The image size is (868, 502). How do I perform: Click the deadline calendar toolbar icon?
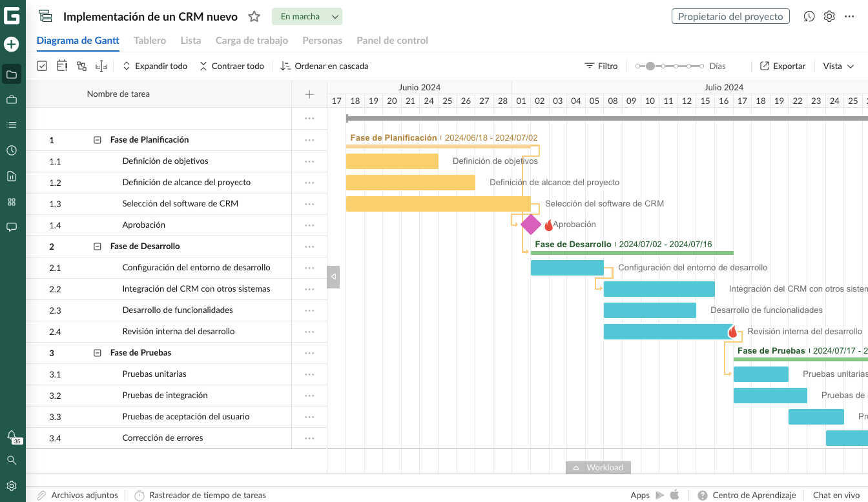[x=62, y=66]
